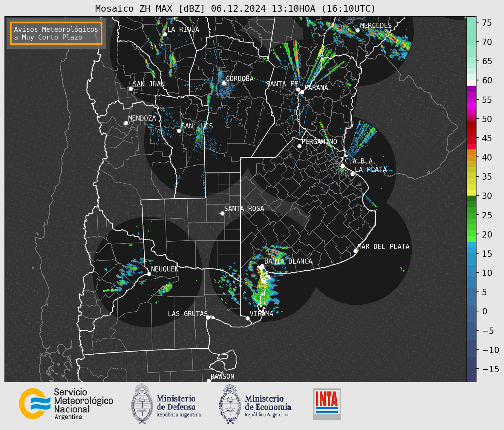Click the LA PLATA city marker dot

(x=353, y=174)
